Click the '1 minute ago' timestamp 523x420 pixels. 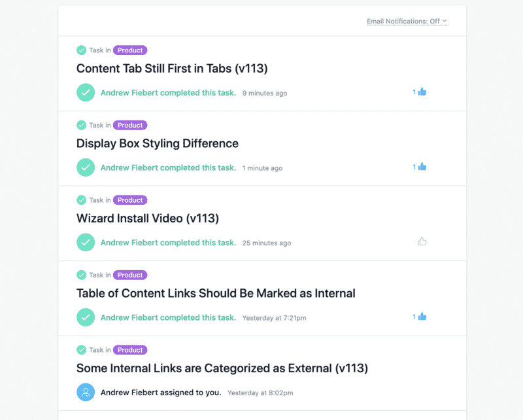263,168
